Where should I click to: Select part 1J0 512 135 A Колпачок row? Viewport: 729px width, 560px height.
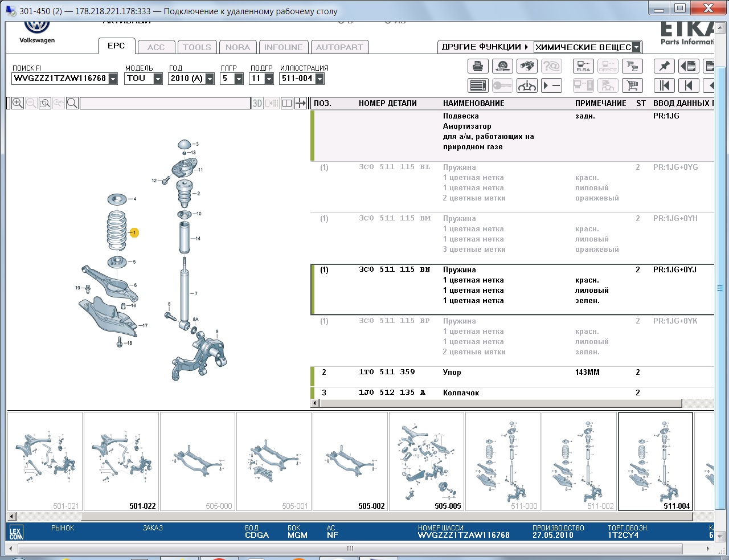[x=513, y=393]
